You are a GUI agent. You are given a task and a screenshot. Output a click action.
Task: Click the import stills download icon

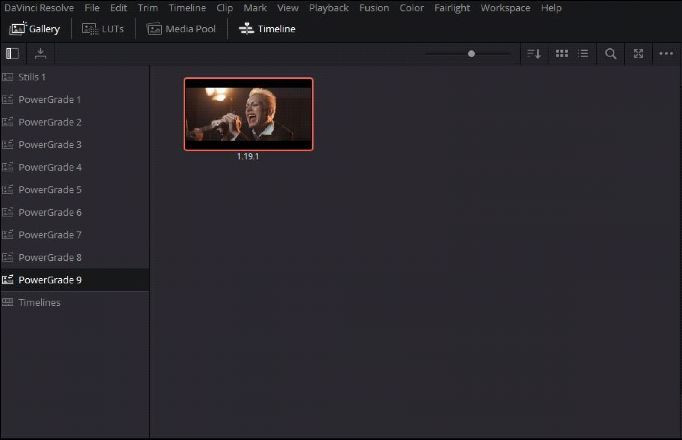pos(40,54)
